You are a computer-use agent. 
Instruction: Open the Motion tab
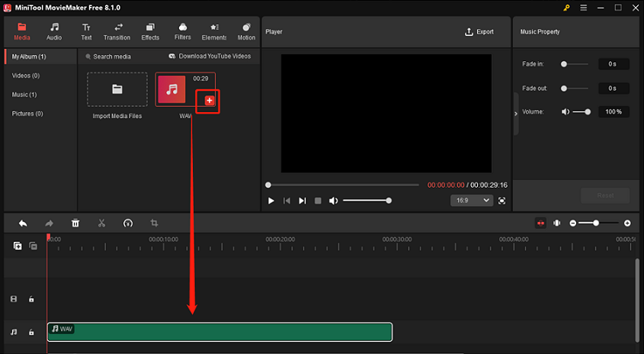tap(246, 31)
